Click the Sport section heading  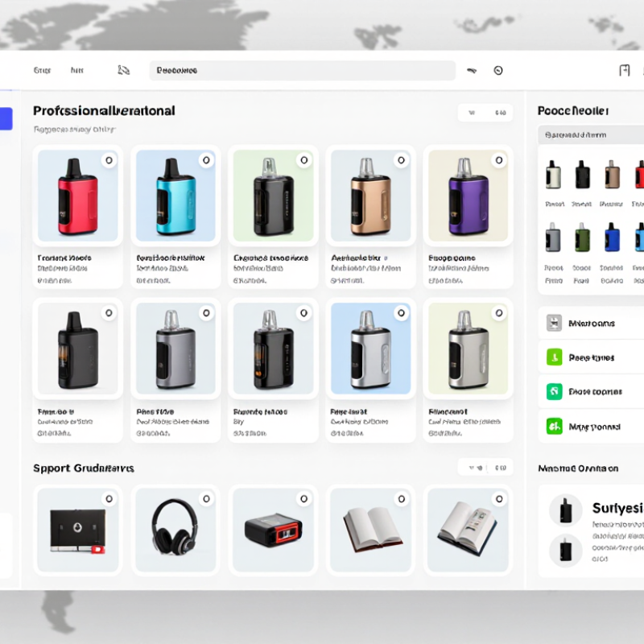click(84, 469)
